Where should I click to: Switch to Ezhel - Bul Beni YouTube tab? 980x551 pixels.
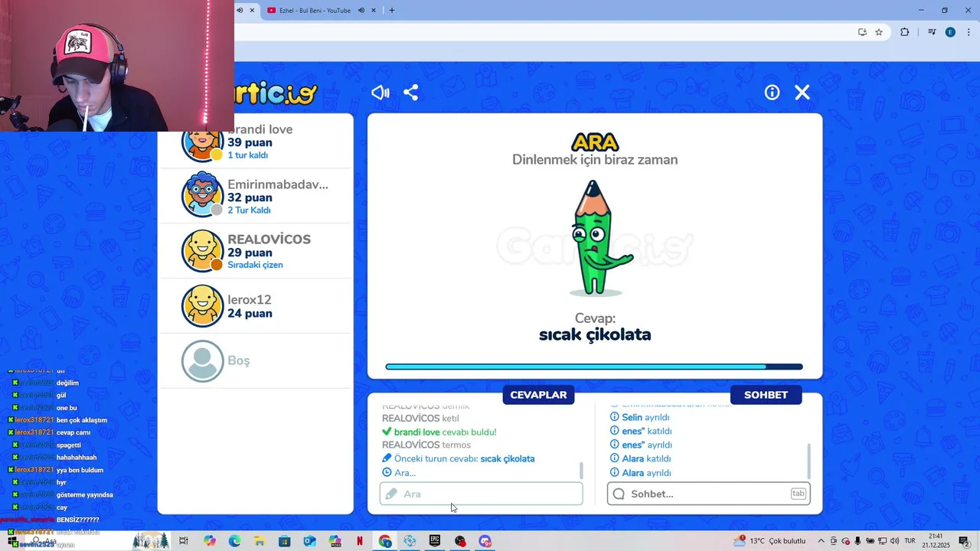tap(315, 11)
